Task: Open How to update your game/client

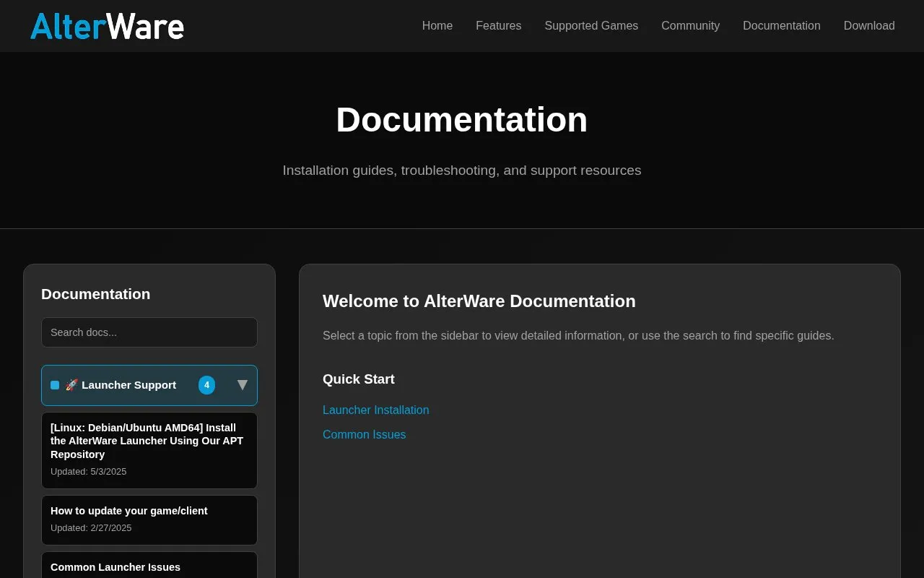Action: click(x=149, y=519)
